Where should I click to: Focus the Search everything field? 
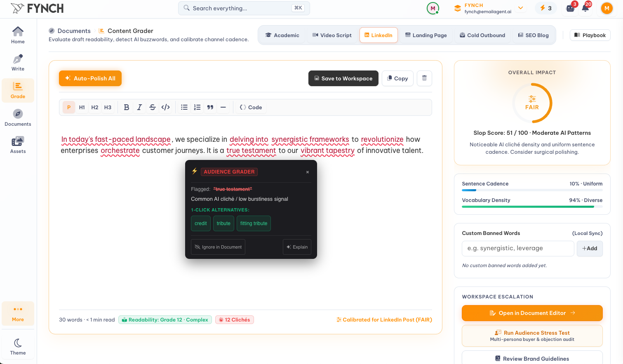(x=244, y=8)
